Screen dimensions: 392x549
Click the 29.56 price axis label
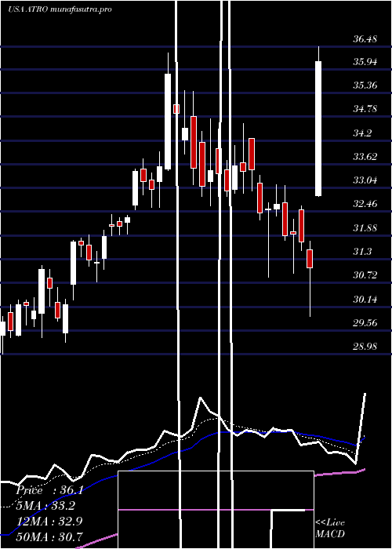pos(365,322)
